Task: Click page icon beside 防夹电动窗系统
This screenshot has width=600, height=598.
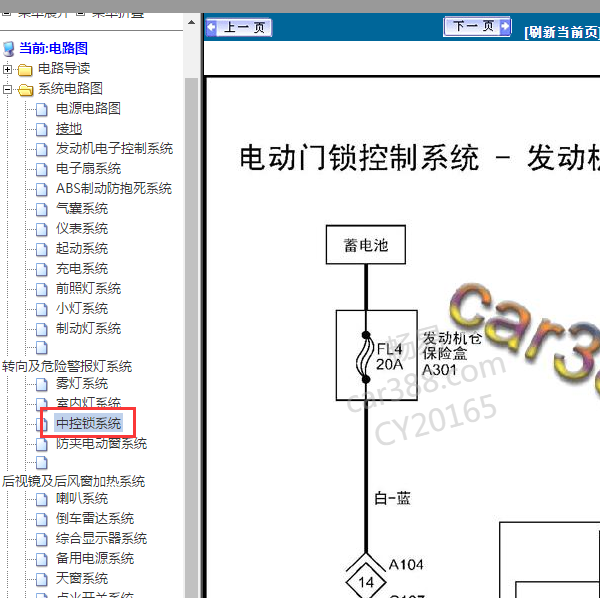Action: pos(42,444)
